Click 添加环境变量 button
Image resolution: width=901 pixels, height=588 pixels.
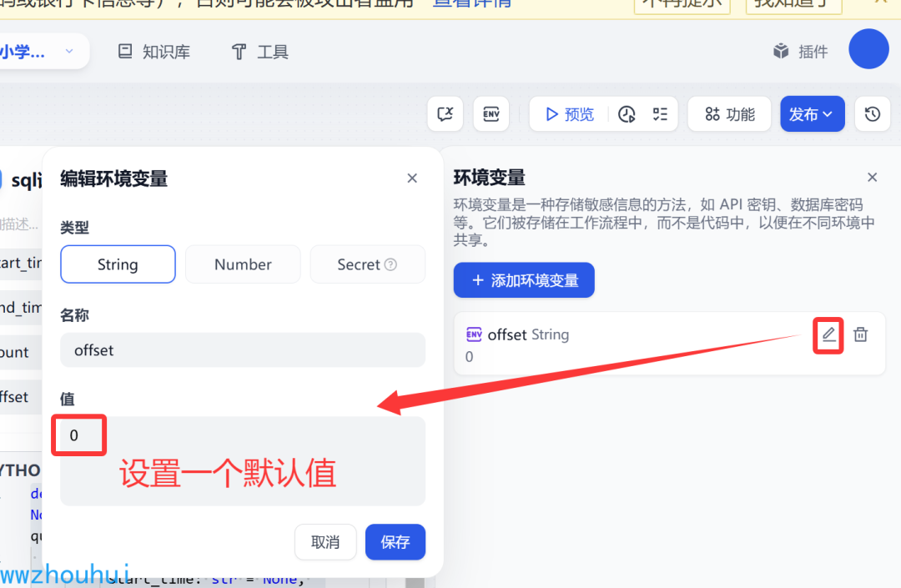pos(524,280)
